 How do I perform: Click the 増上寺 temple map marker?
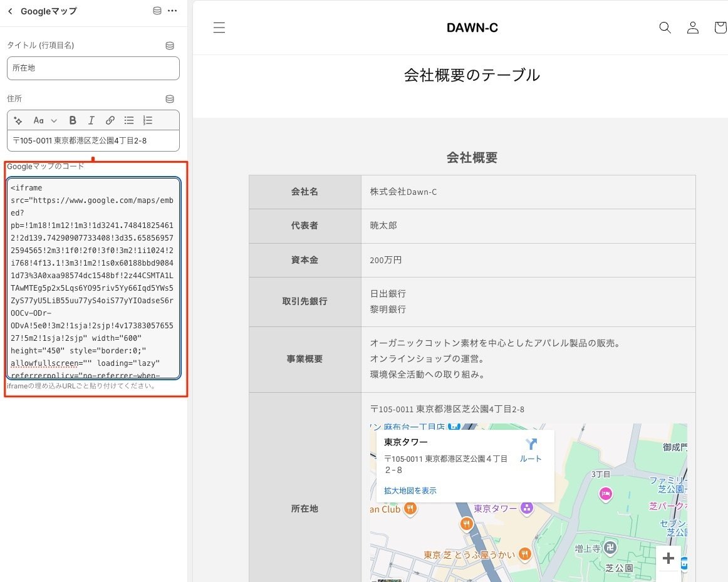610,548
